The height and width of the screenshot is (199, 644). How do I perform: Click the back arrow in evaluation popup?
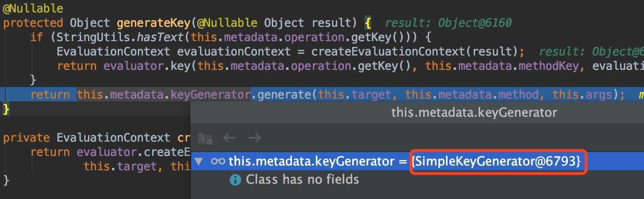230,138
